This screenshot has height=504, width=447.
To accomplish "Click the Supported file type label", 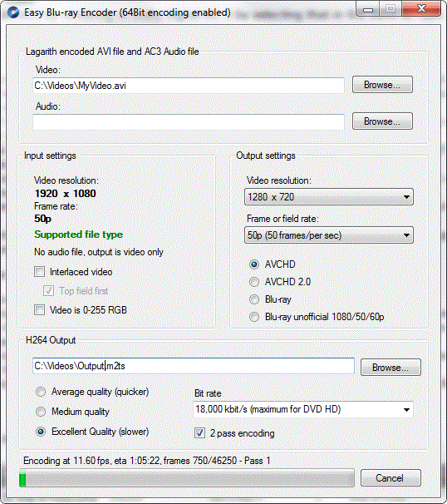I will [79, 235].
